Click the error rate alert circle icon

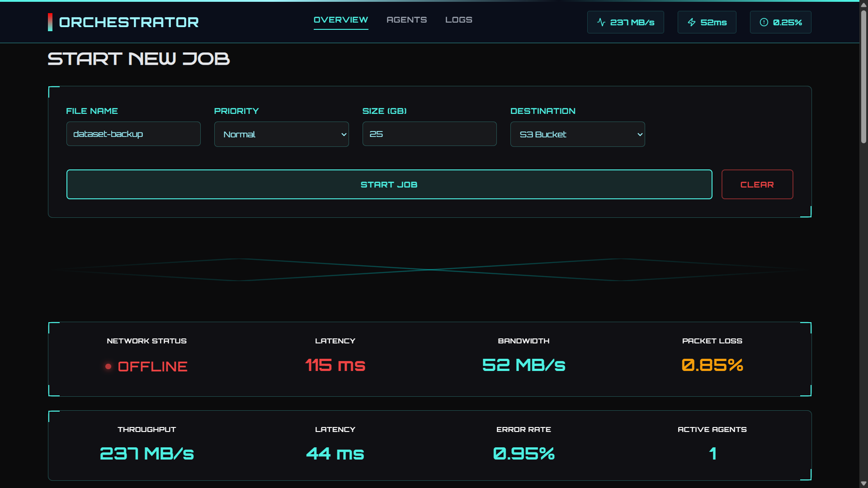[764, 22]
